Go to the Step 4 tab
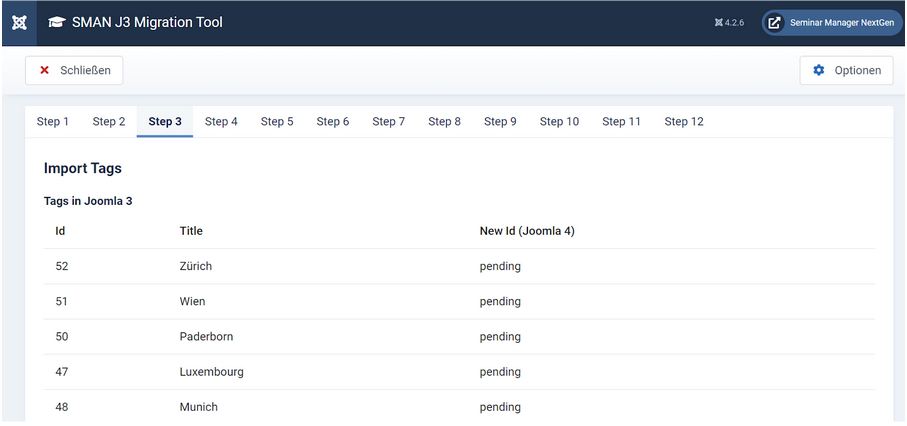 [221, 122]
